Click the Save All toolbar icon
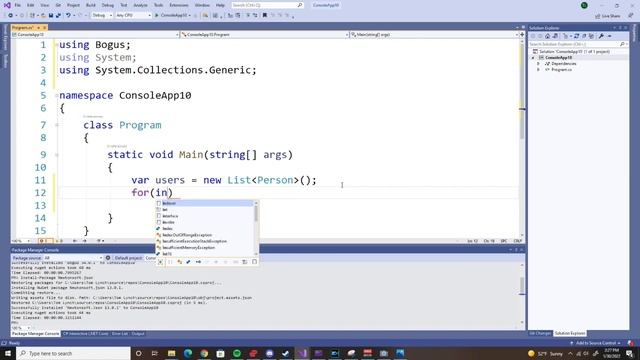 click(x=58, y=16)
